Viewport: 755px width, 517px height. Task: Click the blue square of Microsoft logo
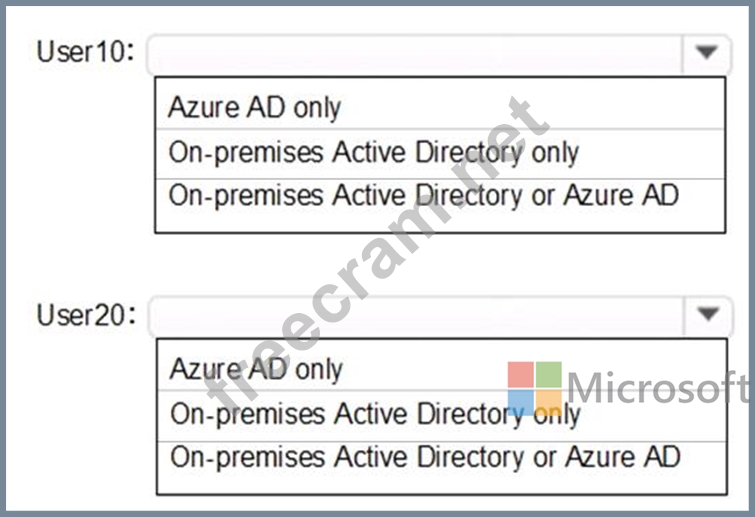(521, 402)
